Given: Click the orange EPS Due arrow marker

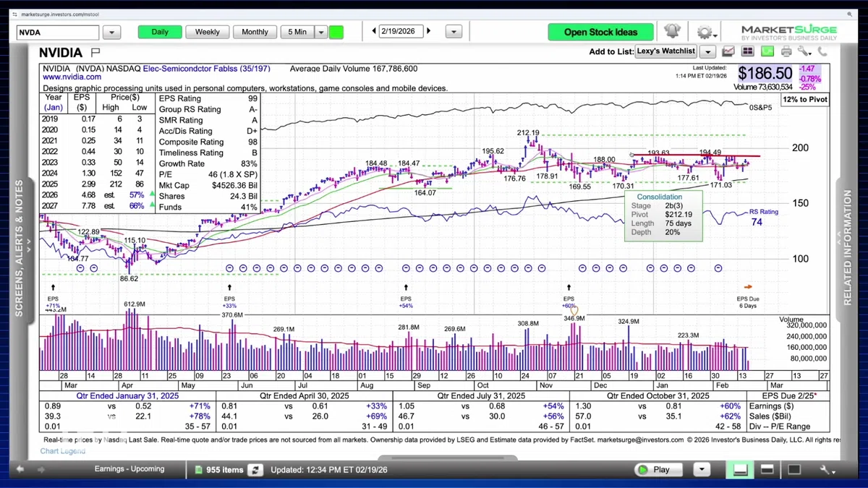Looking at the screenshot, I should 748,287.
